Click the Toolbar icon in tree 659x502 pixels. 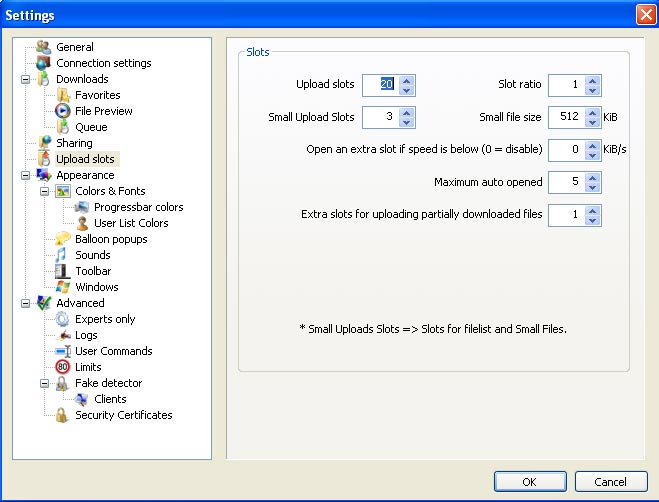tap(62, 271)
